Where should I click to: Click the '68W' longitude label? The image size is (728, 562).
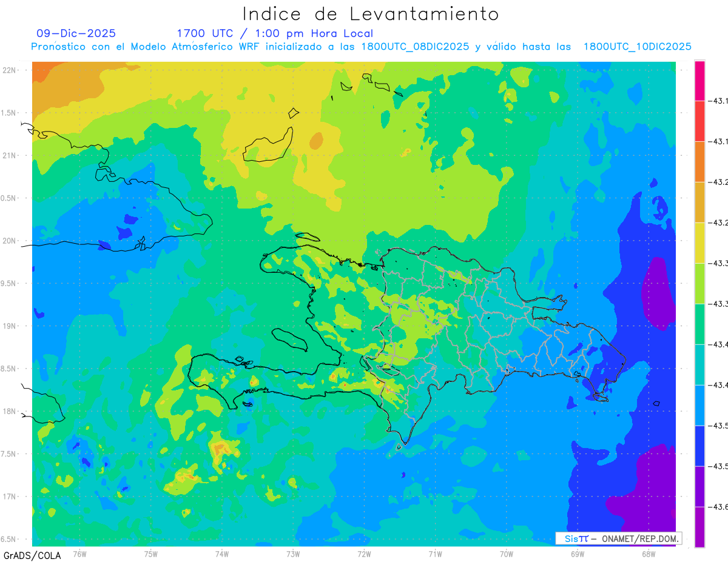[x=648, y=554]
